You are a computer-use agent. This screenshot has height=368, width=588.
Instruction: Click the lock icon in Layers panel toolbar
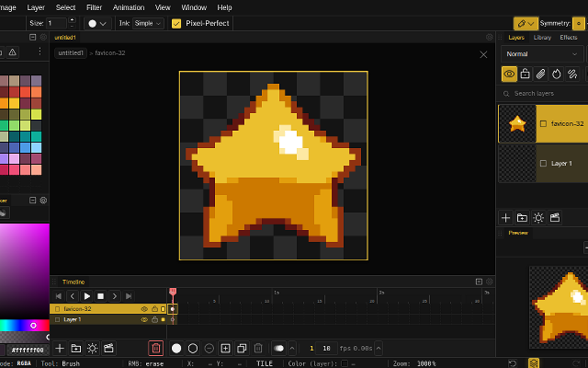[525, 74]
